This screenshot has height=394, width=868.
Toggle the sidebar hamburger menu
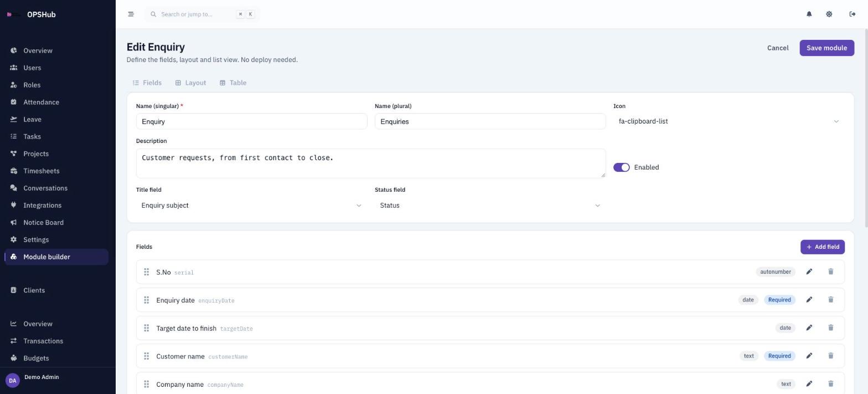click(131, 14)
